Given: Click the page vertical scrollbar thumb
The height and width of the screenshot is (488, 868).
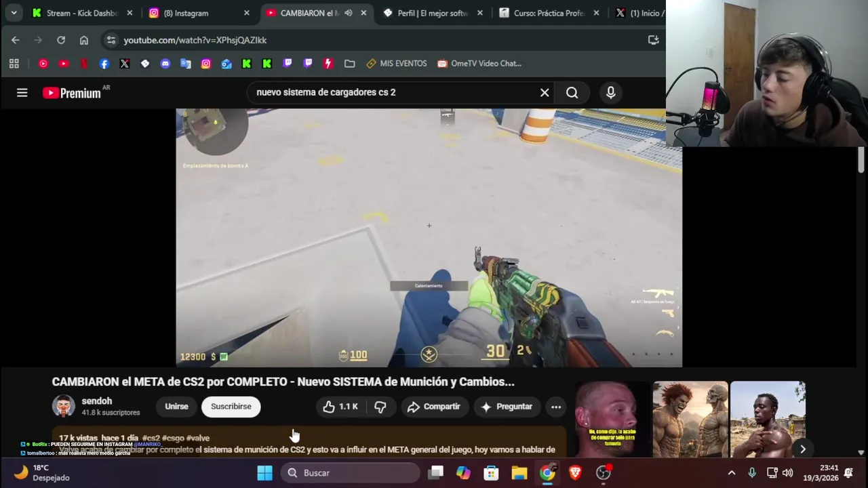Looking at the screenshot, I should click(x=861, y=160).
